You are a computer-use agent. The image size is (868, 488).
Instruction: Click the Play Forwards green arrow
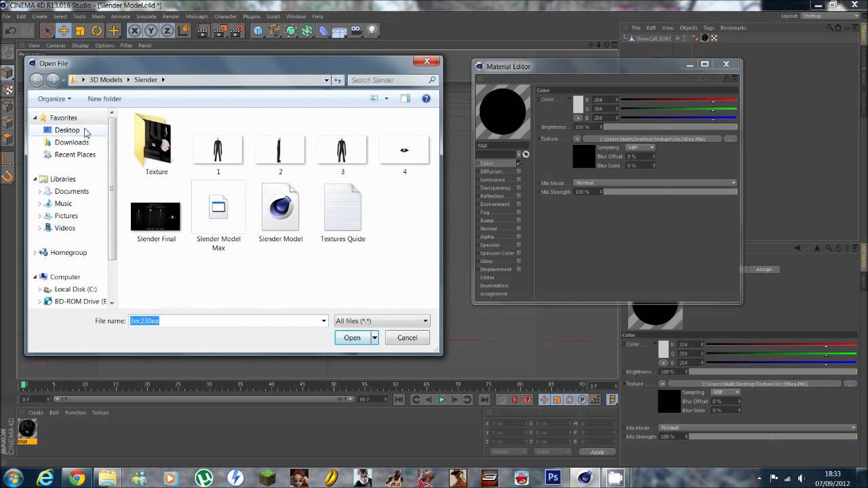[x=441, y=400]
